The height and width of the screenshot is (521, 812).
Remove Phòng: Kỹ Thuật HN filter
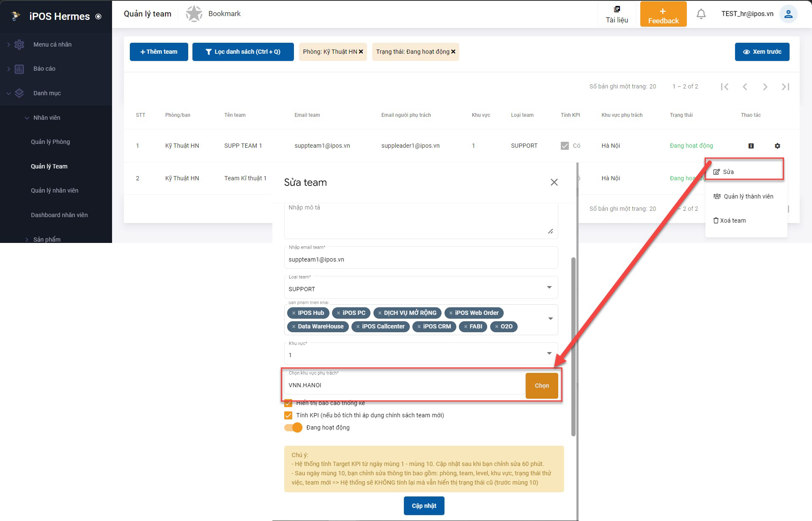[x=361, y=52]
